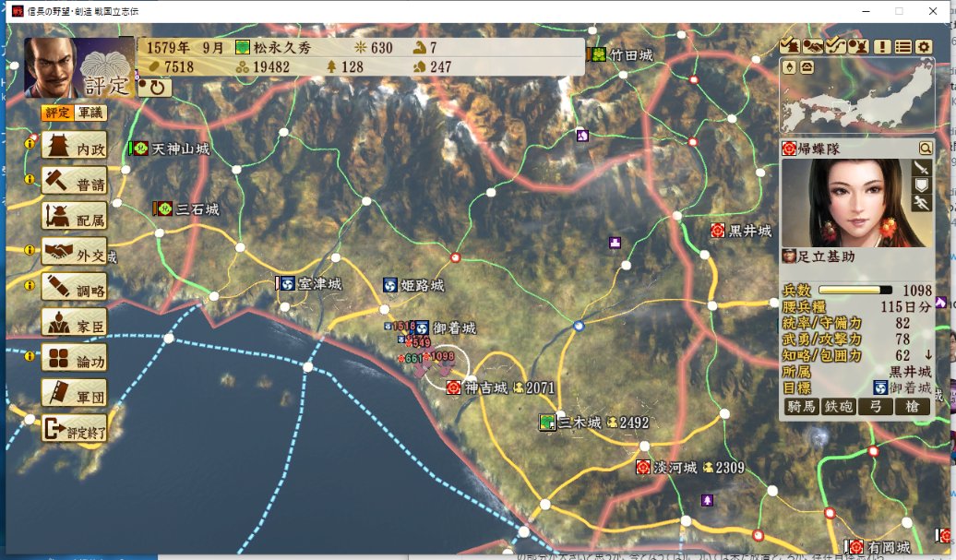The image size is (956, 560).
Task: Open the 論功 menu
Action: 75,359
